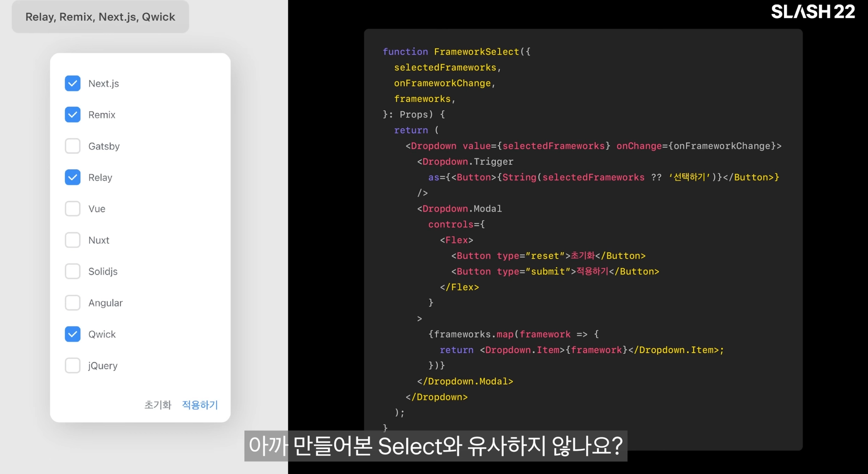The width and height of the screenshot is (868, 474).
Task: Click the Gatsby item label
Action: [104, 146]
